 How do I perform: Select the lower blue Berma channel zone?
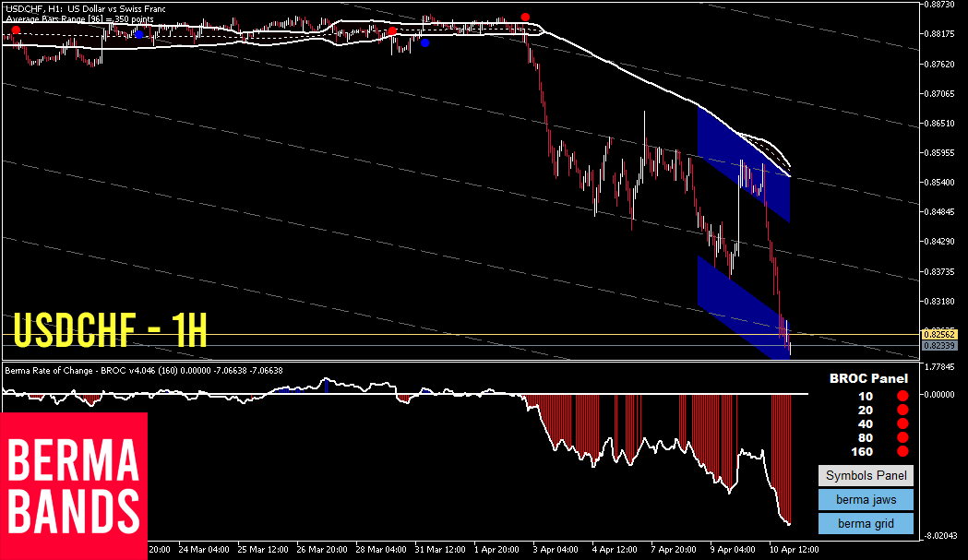pos(743,307)
